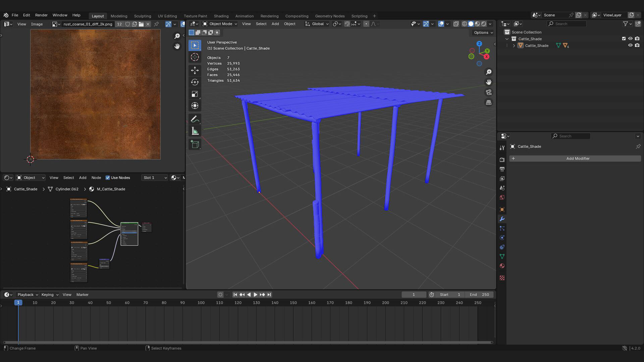Click the image editor zoom icon
The width and height of the screenshot is (644, 362).
(177, 36)
